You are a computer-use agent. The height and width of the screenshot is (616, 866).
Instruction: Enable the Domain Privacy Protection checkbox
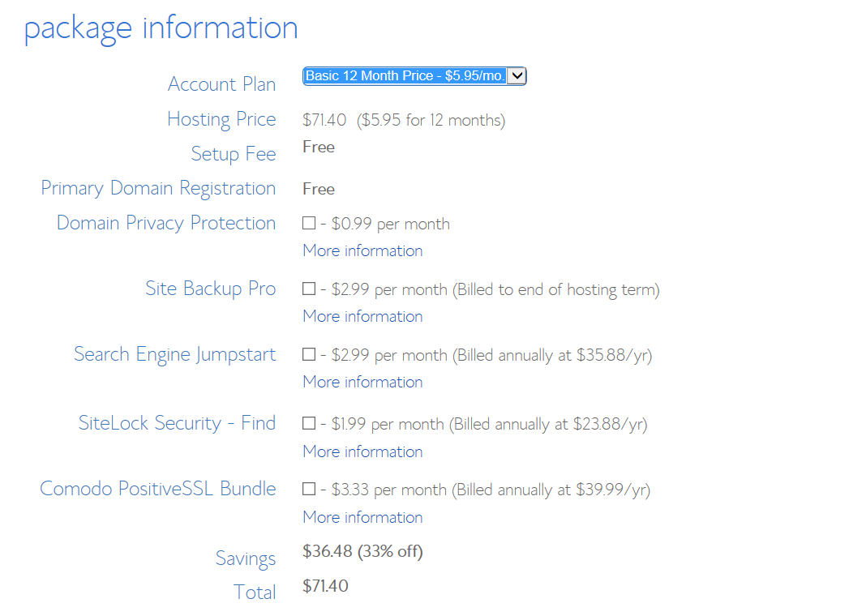click(x=309, y=223)
